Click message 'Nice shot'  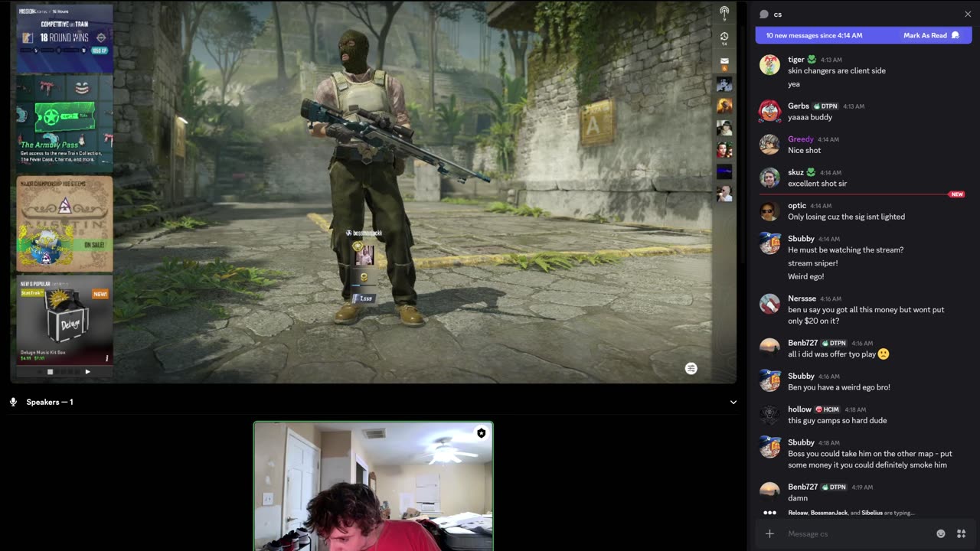pyautogui.click(x=804, y=150)
